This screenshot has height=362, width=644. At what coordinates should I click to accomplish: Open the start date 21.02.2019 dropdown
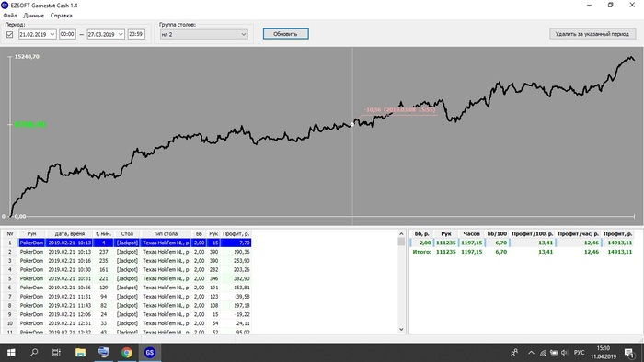pyautogui.click(x=52, y=34)
